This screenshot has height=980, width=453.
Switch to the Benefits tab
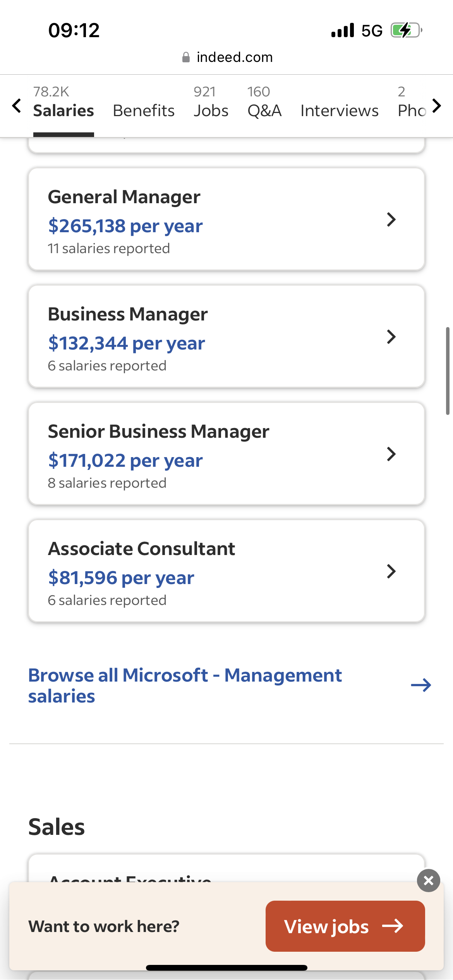(x=144, y=111)
